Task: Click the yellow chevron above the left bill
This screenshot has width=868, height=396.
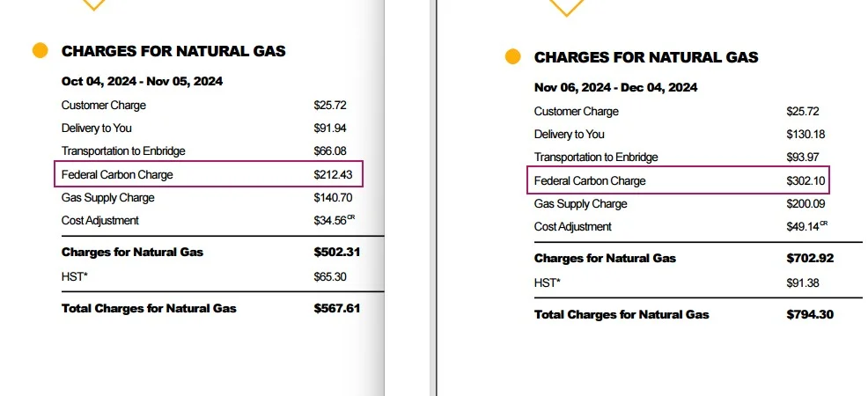Action: (x=93, y=5)
